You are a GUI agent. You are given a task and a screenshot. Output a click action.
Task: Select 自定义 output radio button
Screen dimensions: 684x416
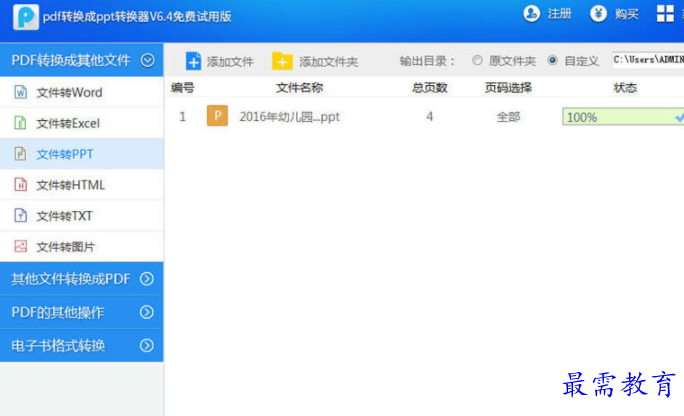(552, 60)
